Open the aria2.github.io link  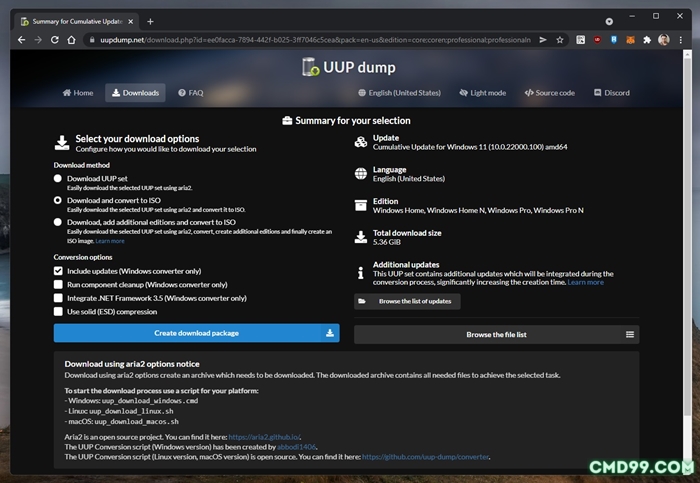click(264, 437)
